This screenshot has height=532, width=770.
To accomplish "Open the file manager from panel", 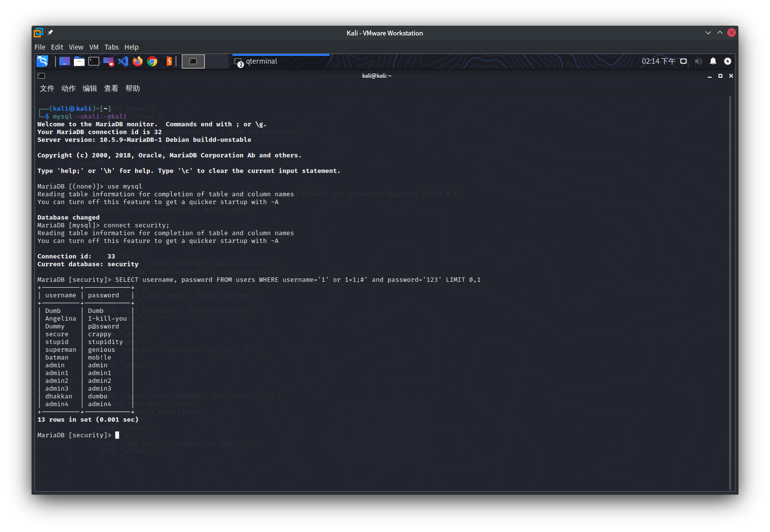I will (x=79, y=61).
